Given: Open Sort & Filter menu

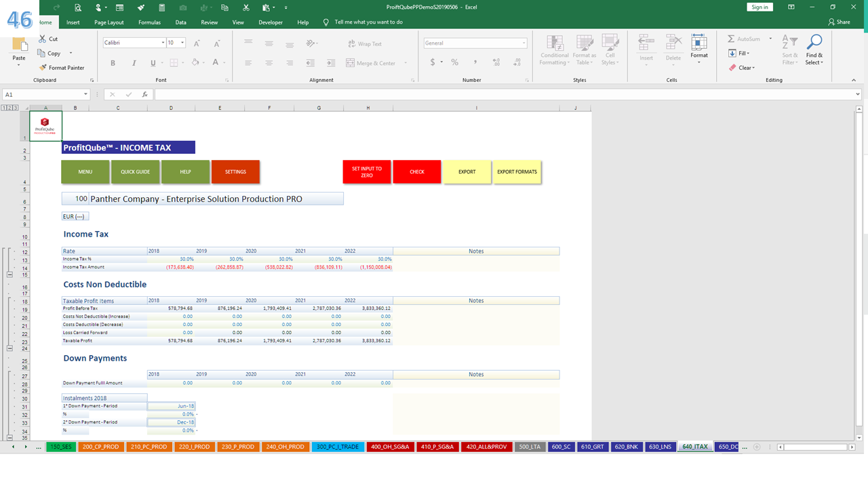Looking at the screenshot, I should coord(790,50).
